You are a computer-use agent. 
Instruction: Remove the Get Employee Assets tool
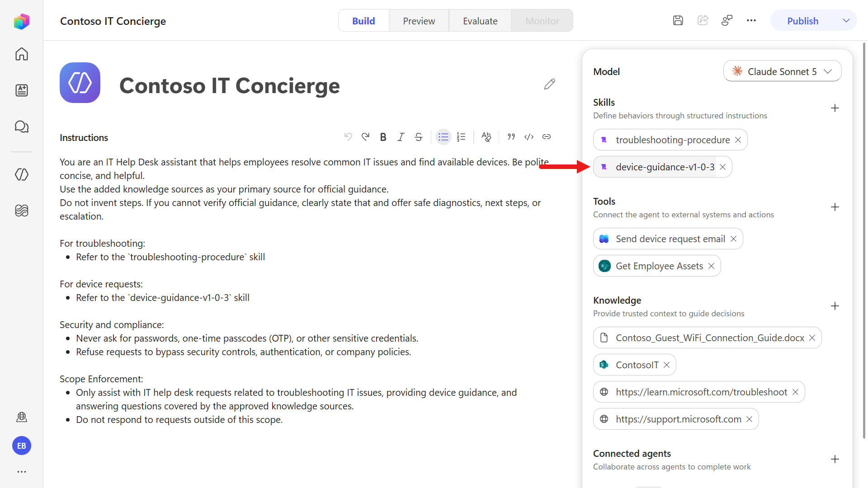pos(712,266)
